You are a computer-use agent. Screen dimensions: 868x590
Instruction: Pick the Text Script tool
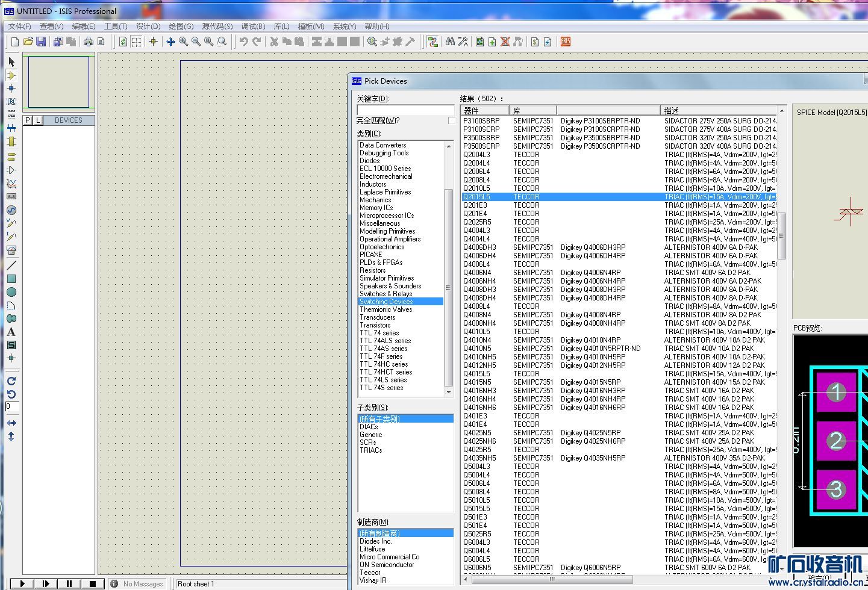coord(11,114)
